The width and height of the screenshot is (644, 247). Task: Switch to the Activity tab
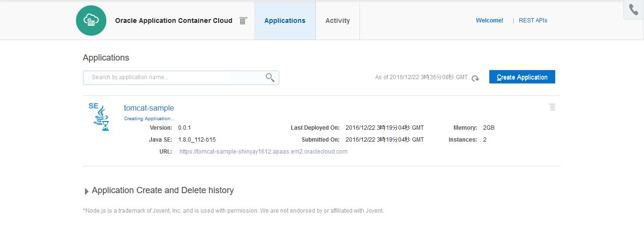(x=338, y=21)
